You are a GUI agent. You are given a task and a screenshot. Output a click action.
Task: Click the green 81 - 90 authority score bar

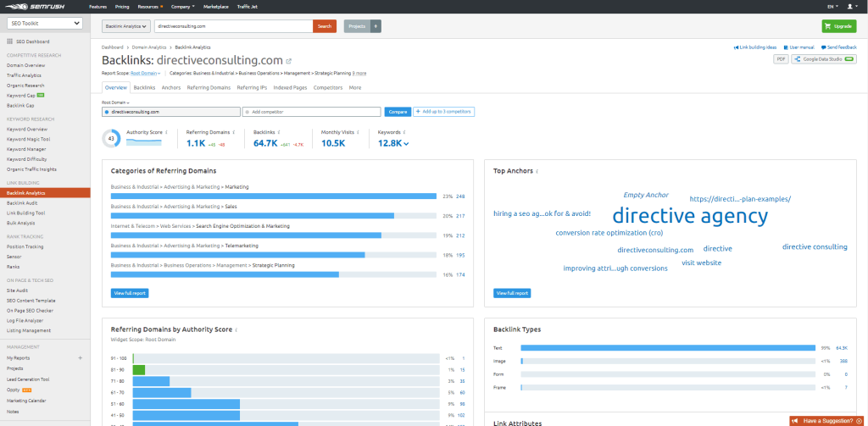(x=139, y=369)
